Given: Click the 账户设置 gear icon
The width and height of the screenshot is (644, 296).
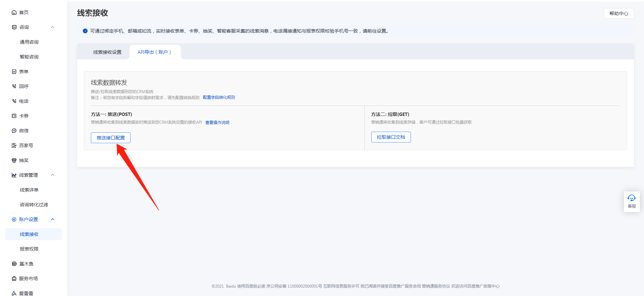Looking at the screenshot, I should [x=14, y=219].
